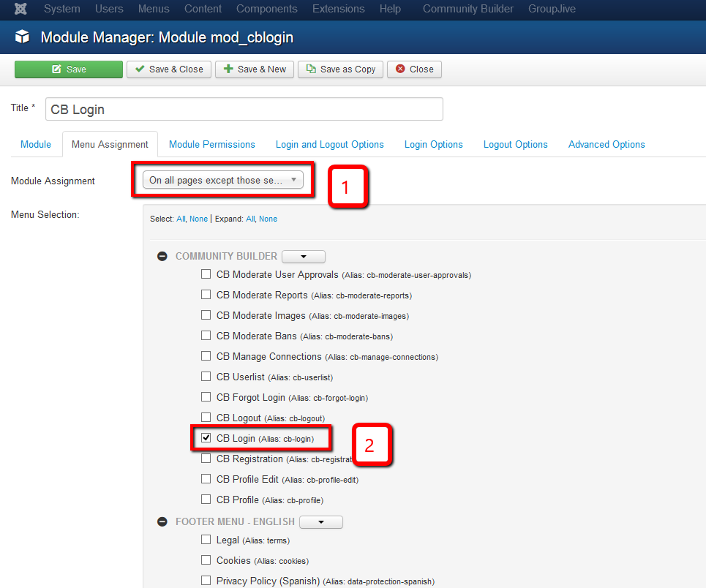Open the Logout Options tab
The width and height of the screenshot is (706, 588).
[x=516, y=145]
